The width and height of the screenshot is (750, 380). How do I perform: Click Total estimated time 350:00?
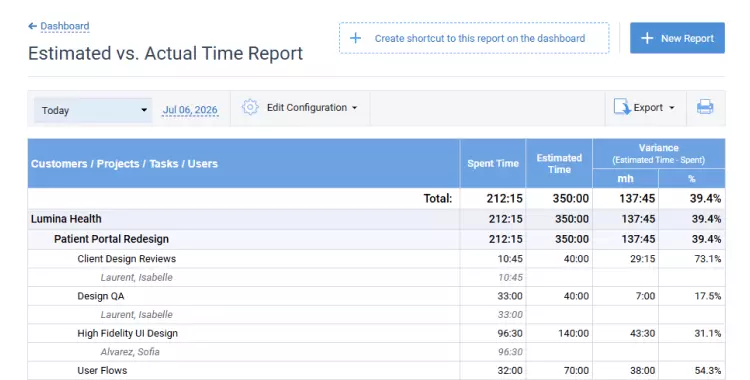pyautogui.click(x=571, y=199)
